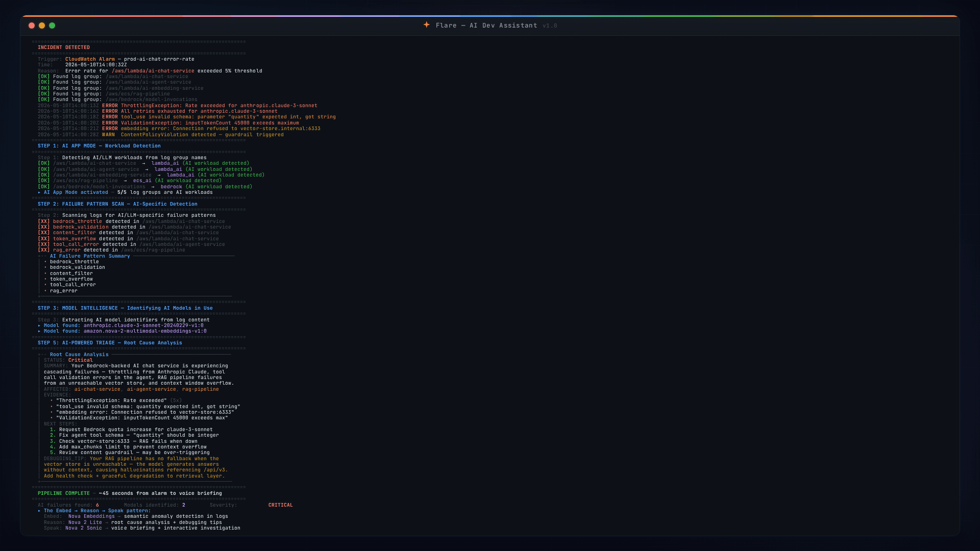Viewport: 980px width, 551px height.
Task: Click "Extracting AI model identifiers from log content"
Action: 136,320
